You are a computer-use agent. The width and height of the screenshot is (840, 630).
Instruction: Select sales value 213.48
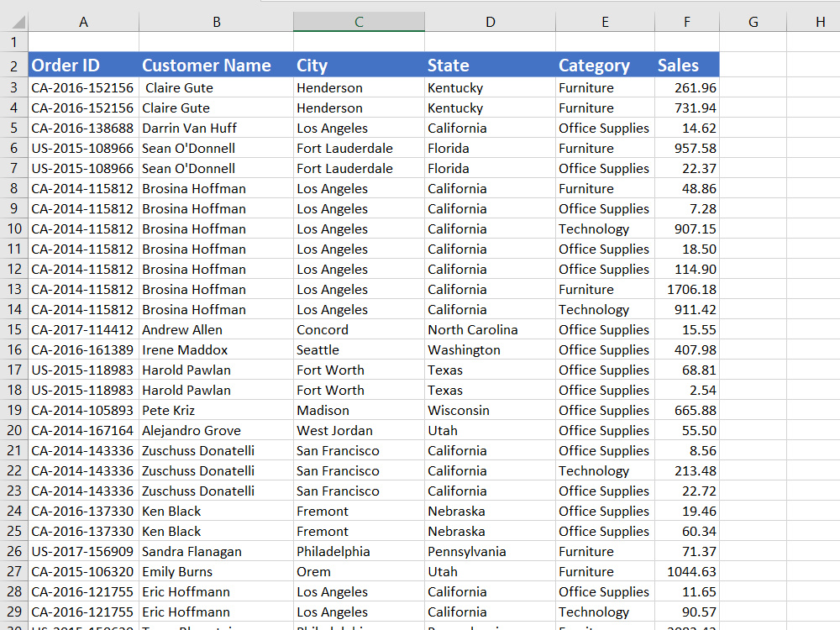(687, 471)
